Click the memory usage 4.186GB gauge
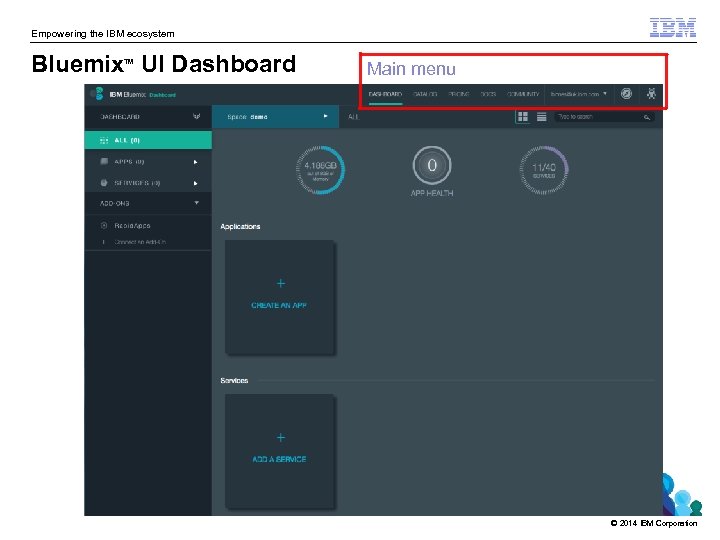 321,170
